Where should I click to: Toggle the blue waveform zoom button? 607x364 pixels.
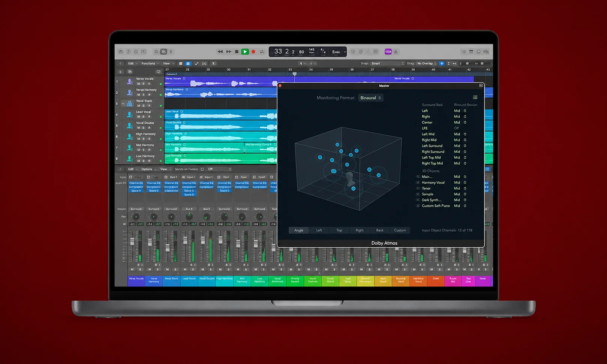tap(442, 63)
